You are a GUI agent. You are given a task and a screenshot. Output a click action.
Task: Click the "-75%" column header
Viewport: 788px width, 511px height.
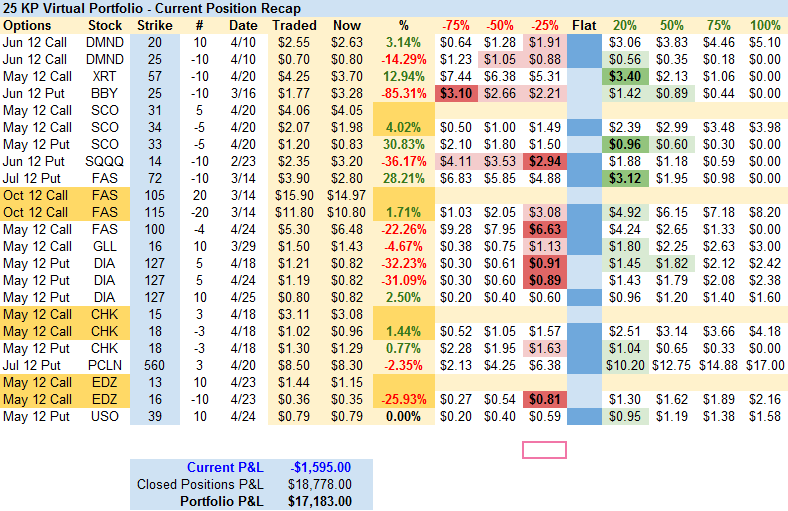coord(456,25)
